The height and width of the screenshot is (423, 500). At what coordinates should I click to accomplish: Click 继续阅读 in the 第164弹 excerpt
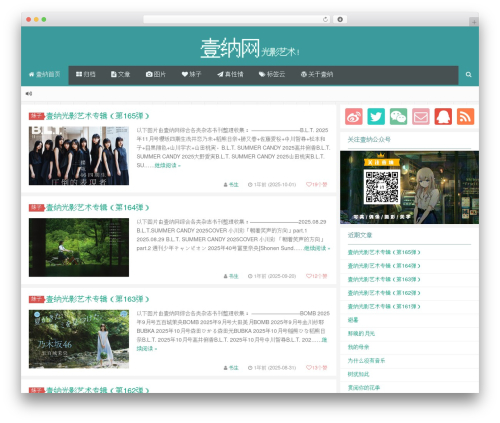pos(317,248)
